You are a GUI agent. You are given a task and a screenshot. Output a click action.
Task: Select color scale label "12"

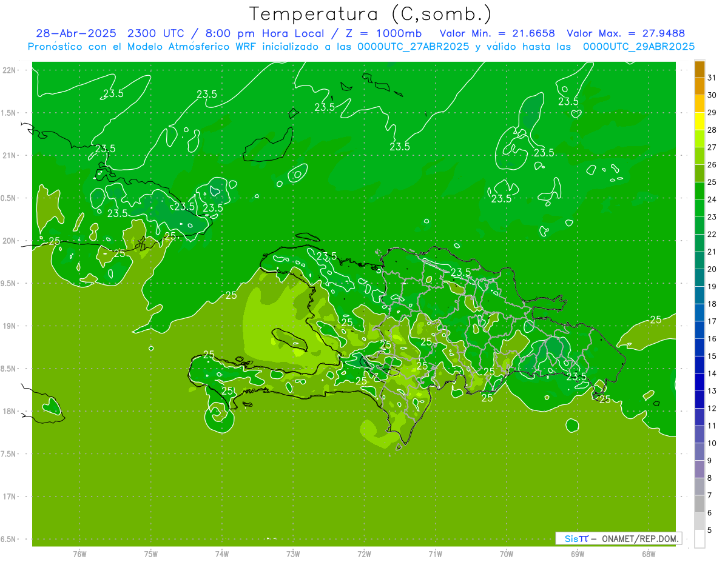point(712,409)
